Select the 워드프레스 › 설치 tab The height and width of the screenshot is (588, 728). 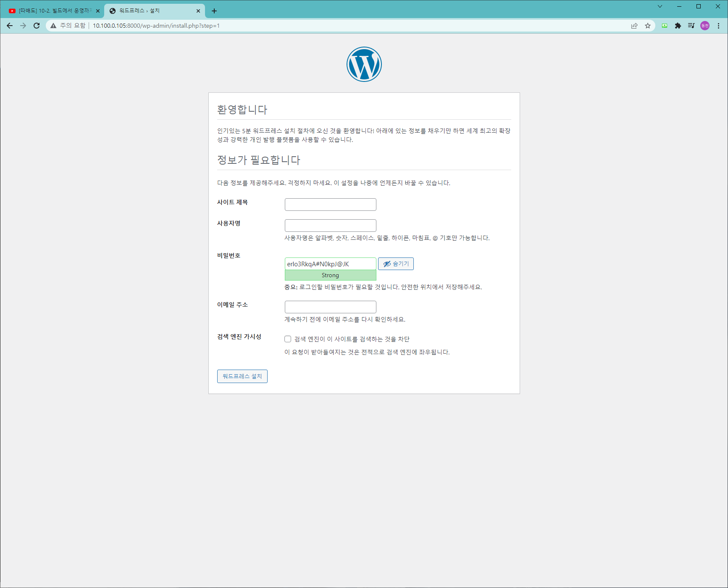[154, 11]
